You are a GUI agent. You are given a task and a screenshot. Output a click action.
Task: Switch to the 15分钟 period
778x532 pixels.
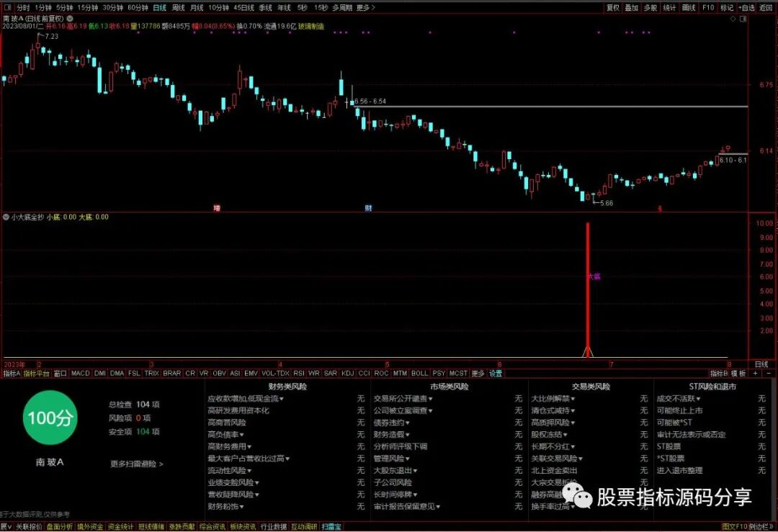coord(88,7)
